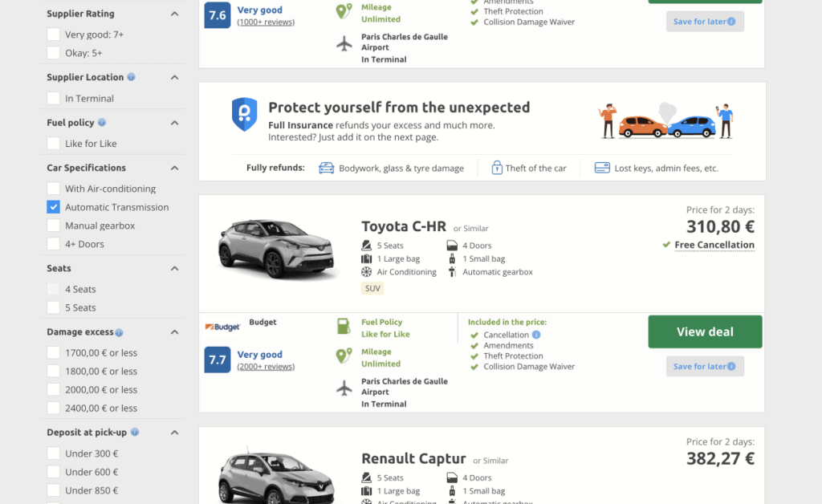Click Save for later under View deal
This screenshot has width=822, height=504.
tap(705, 366)
